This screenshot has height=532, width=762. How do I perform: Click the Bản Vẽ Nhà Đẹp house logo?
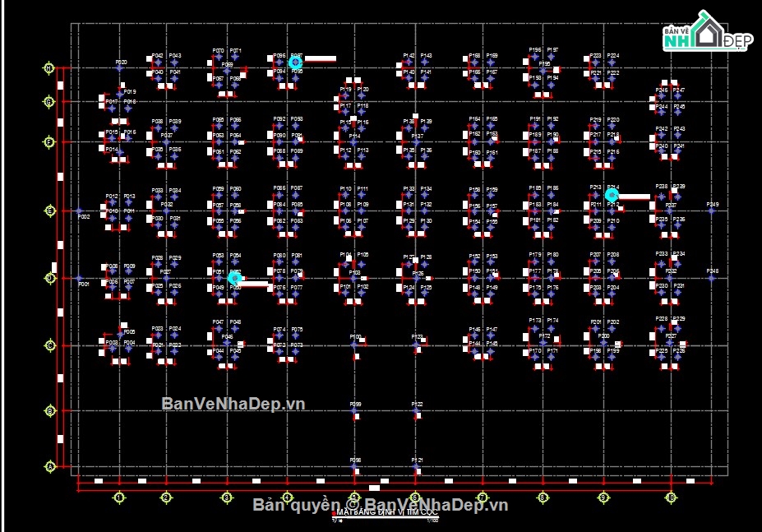[708, 31]
